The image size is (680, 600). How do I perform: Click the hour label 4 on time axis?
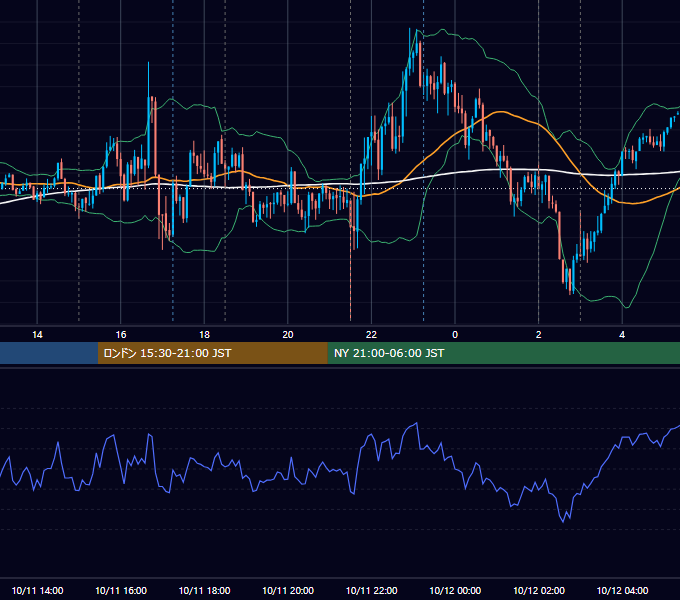[622, 335]
